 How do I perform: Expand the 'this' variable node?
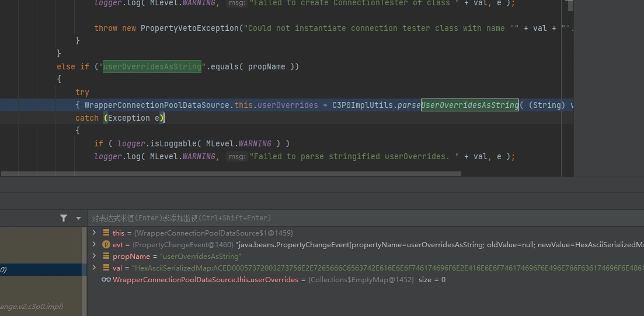click(94, 233)
